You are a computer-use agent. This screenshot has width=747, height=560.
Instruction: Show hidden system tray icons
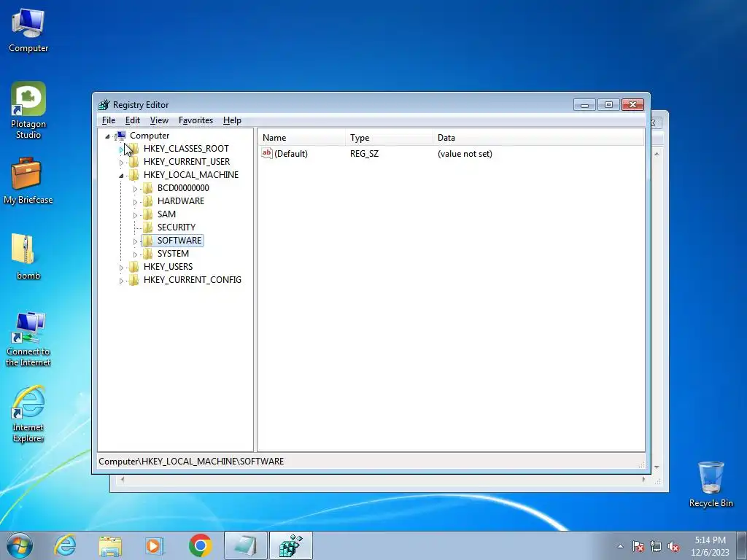pos(620,546)
